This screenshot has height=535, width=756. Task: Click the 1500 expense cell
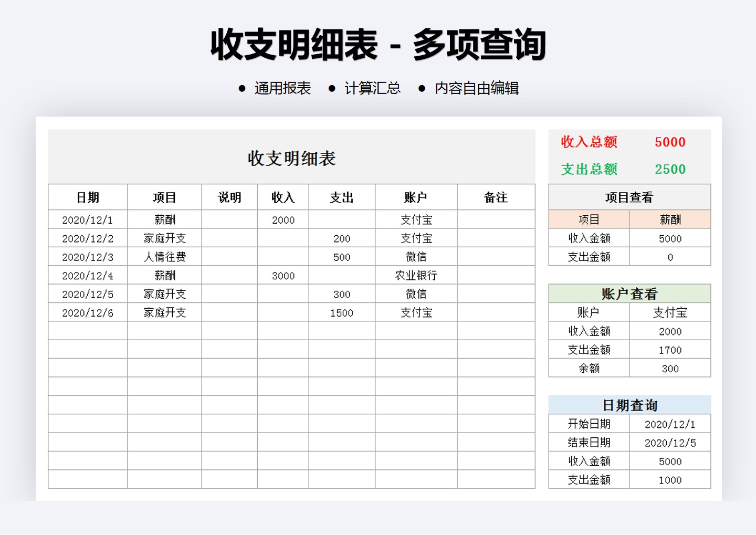tap(342, 312)
